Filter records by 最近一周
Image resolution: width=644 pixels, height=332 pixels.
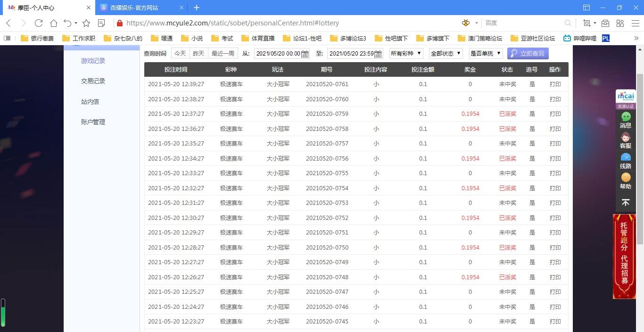click(223, 54)
